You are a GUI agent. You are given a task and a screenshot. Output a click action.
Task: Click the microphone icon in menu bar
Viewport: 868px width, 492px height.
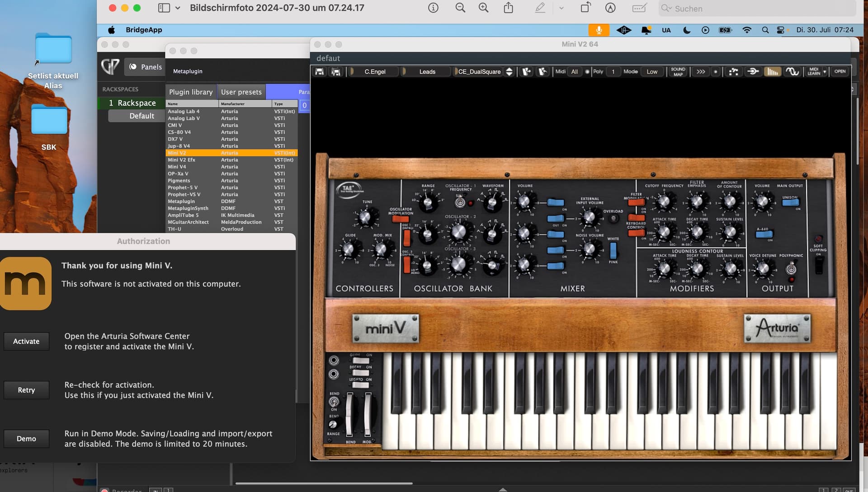(599, 30)
